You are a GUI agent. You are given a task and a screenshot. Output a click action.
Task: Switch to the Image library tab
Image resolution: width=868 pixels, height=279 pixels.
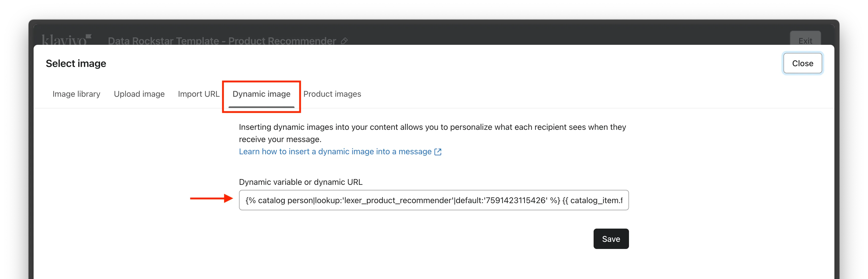[76, 94]
